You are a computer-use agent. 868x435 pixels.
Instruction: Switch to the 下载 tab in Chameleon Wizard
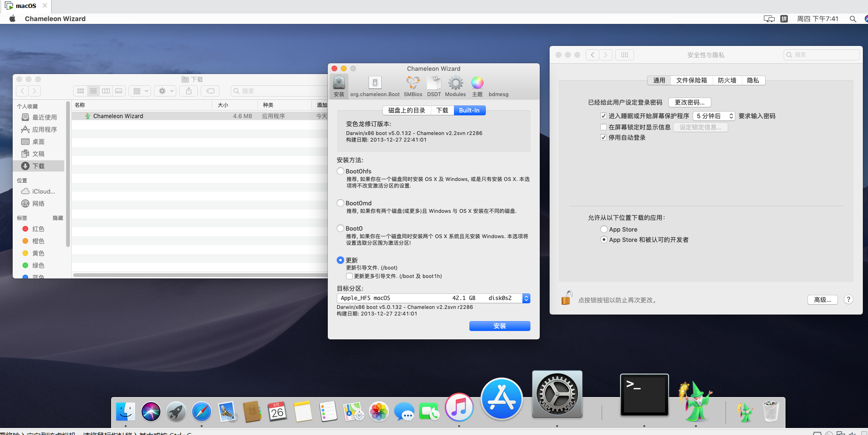[x=442, y=110]
